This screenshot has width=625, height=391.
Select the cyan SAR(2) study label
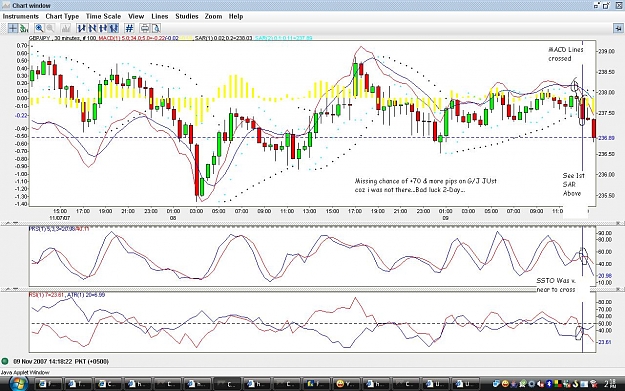click(x=283, y=38)
